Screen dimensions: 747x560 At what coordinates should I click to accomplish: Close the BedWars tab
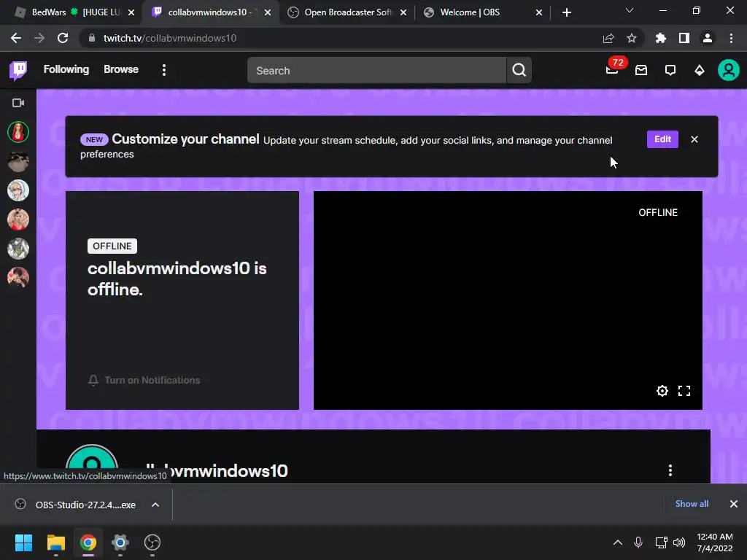point(131,12)
